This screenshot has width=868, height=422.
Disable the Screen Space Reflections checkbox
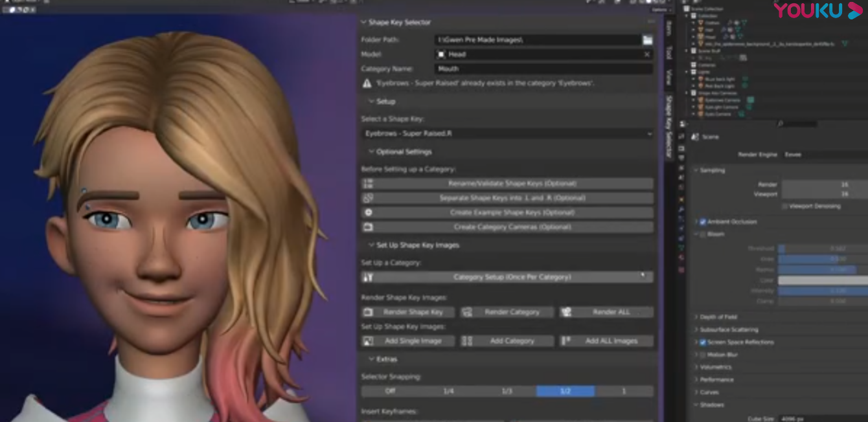pyautogui.click(x=703, y=342)
